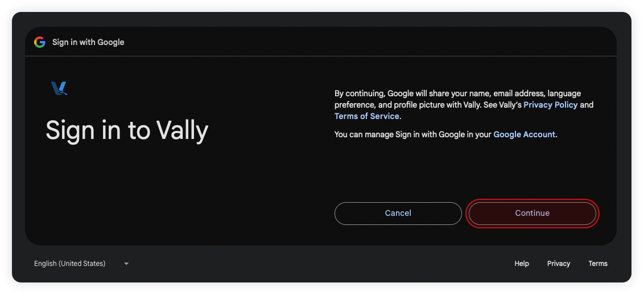Image resolution: width=644 pixels, height=295 pixels.
Task: Click the language dropdown arrow caret
Action: 126,264
